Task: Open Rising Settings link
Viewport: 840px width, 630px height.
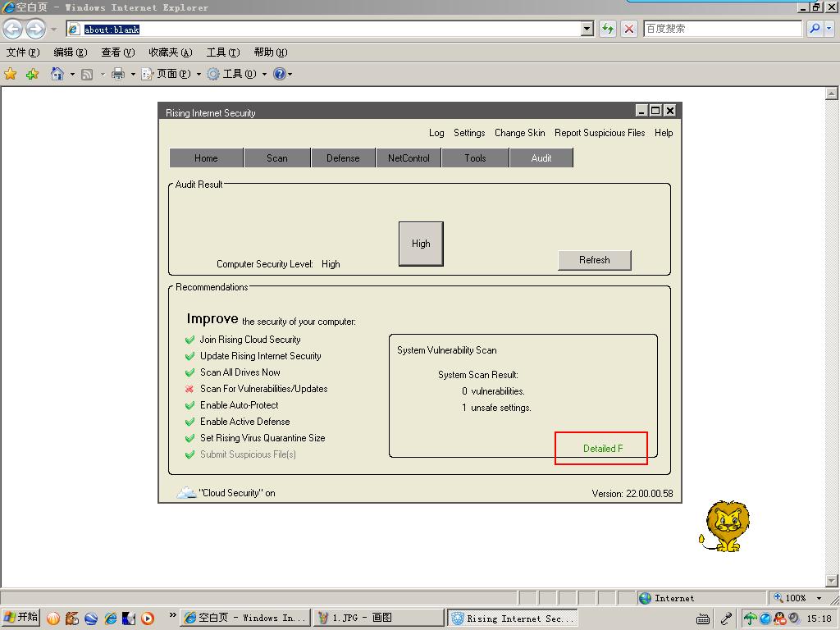Action: (x=469, y=133)
